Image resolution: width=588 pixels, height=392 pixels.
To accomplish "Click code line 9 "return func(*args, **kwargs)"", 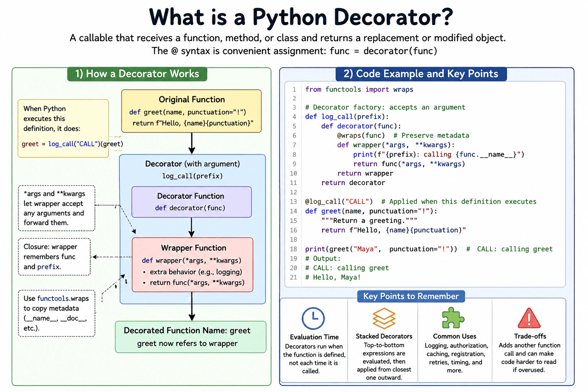I will (409, 164).
